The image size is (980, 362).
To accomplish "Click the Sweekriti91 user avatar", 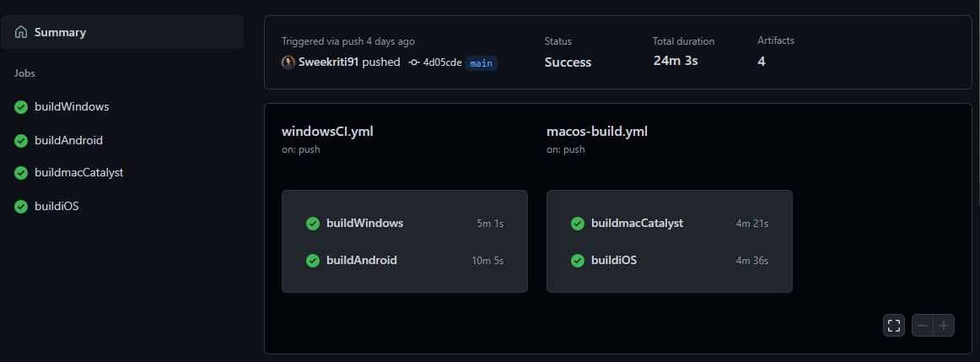I will click(288, 62).
